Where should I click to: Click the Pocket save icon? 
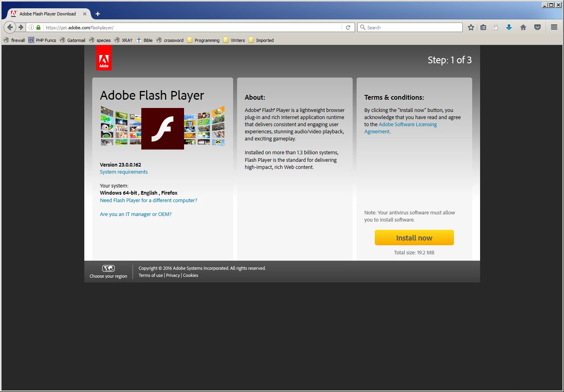point(537,27)
